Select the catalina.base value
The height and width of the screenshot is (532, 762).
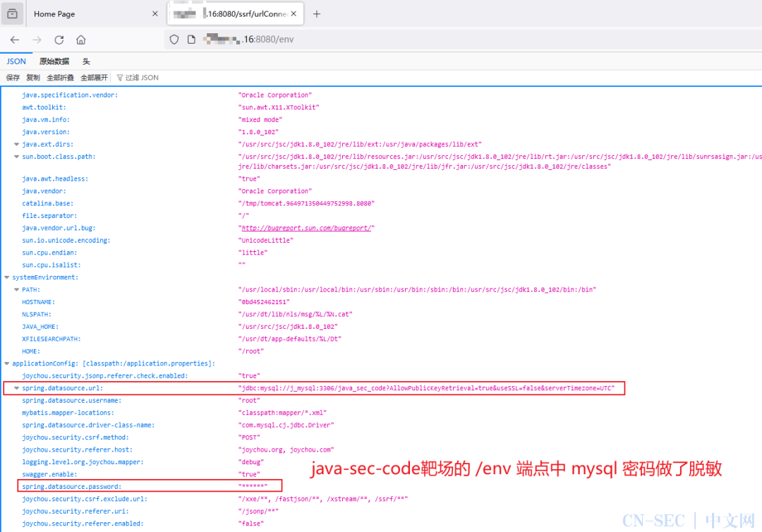306,204
